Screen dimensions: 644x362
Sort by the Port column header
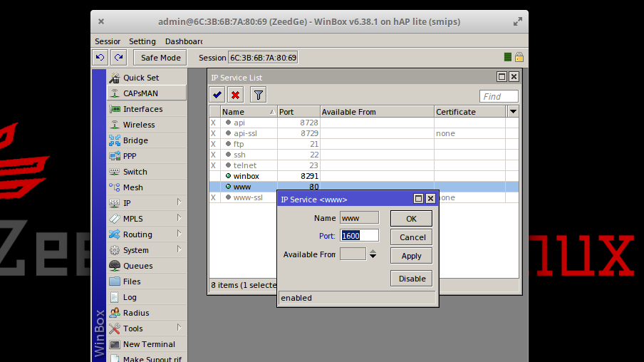pos(298,112)
